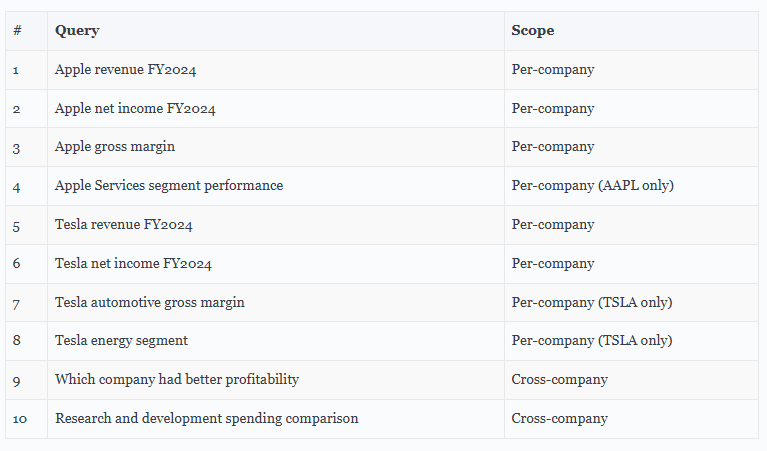Click the # column header
This screenshot has width=767, height=451.
click(x=18, y=31)
